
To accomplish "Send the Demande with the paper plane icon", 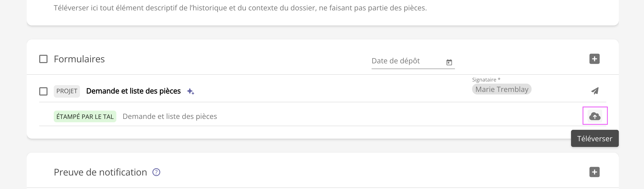I will coord(595,91).
